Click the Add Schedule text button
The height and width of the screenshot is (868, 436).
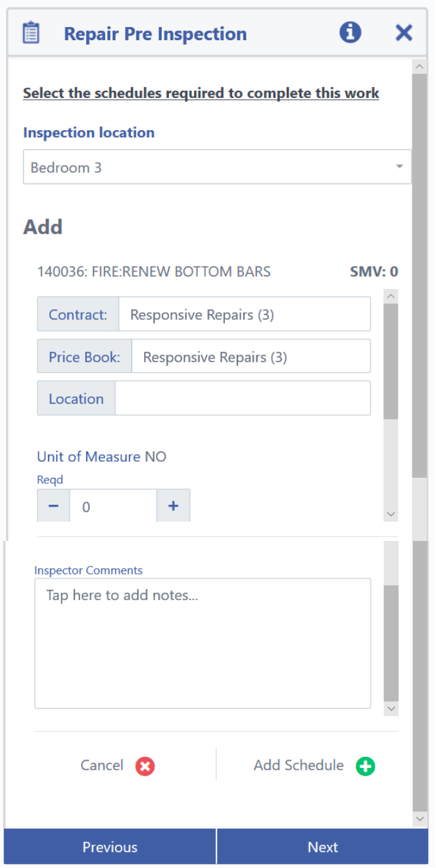coord(299,765)
